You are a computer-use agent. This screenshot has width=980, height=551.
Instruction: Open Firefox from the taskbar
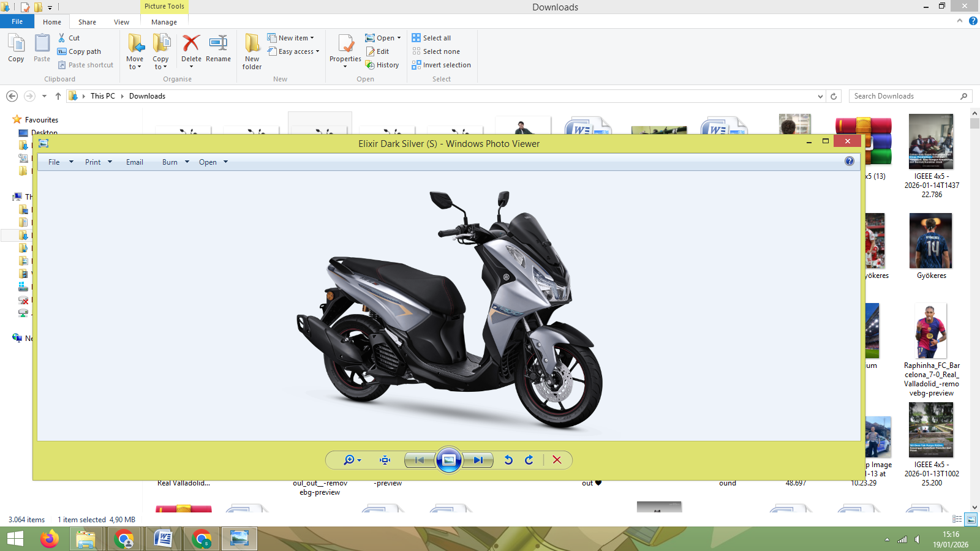(x=49, y=539)
